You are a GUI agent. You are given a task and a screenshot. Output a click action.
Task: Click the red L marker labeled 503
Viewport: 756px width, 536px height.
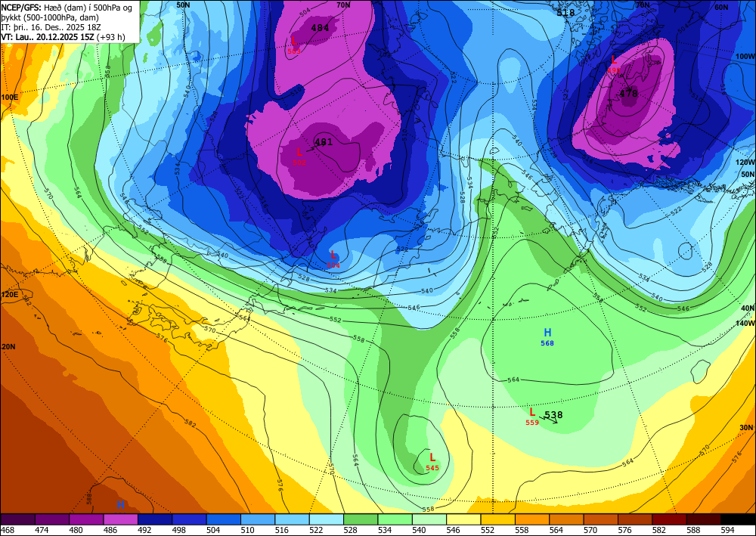(293, 42)
